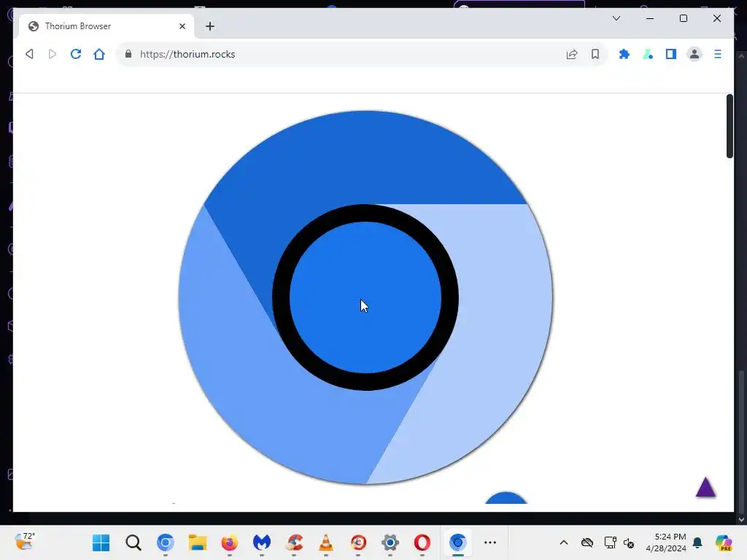Viewport: 747px width, 560px height.
Task: Open the weather widget showing 72°
Action: point(24,542)
